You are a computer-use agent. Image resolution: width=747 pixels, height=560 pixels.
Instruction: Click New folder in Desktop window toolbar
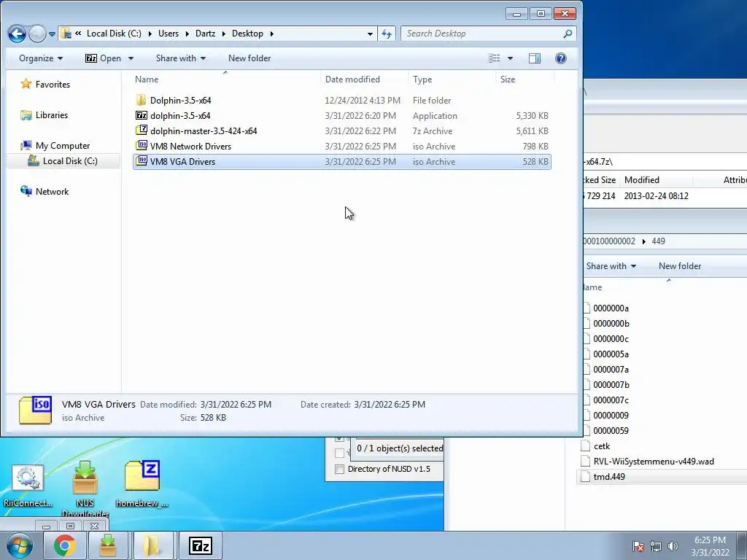coord(249,58)
